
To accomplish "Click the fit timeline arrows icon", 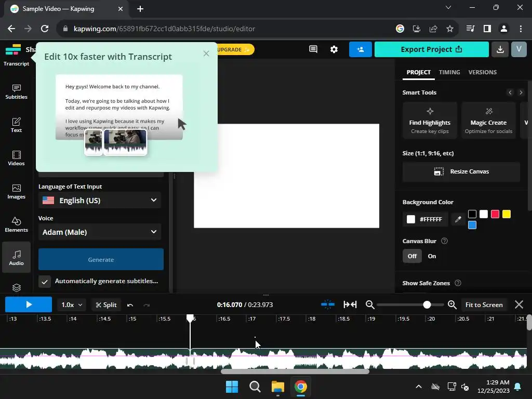I will pyautogui.click(x=350, y=304).
